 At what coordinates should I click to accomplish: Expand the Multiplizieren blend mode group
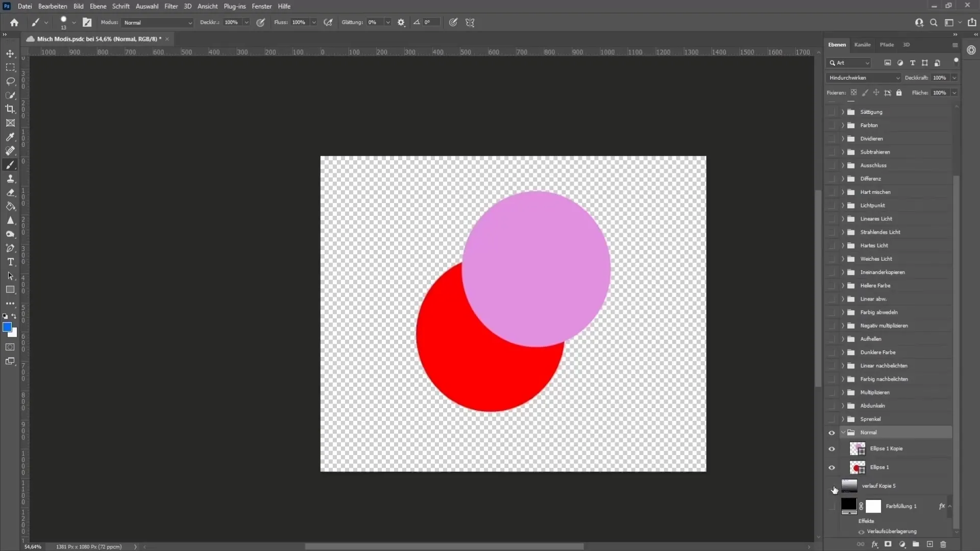pos(843,391)
